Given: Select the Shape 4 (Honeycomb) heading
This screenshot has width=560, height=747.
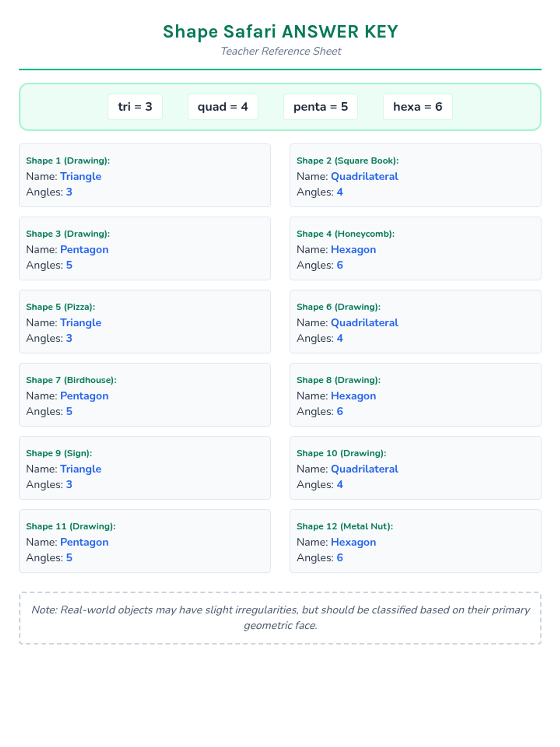Looking at the screenshot, I should 345,234.
